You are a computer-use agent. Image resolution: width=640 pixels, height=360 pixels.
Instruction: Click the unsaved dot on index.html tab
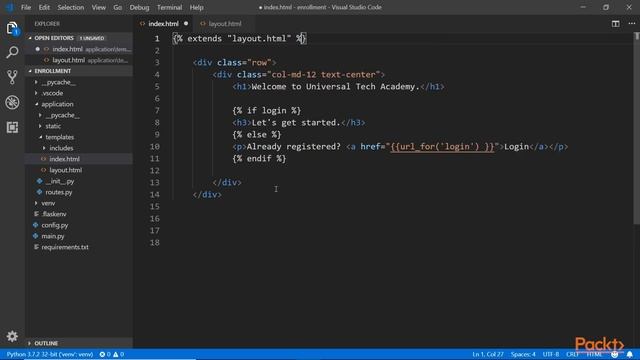click(x=186, y=24)
